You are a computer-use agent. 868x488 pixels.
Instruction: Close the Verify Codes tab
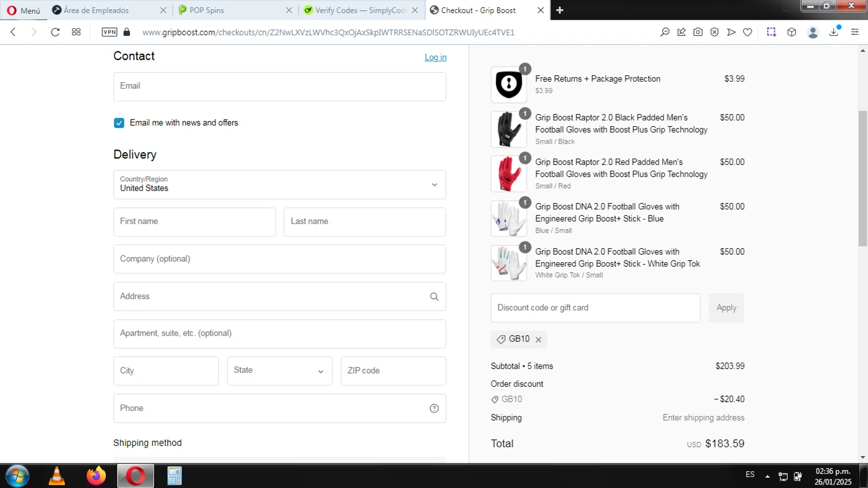(x=415, y=10)
